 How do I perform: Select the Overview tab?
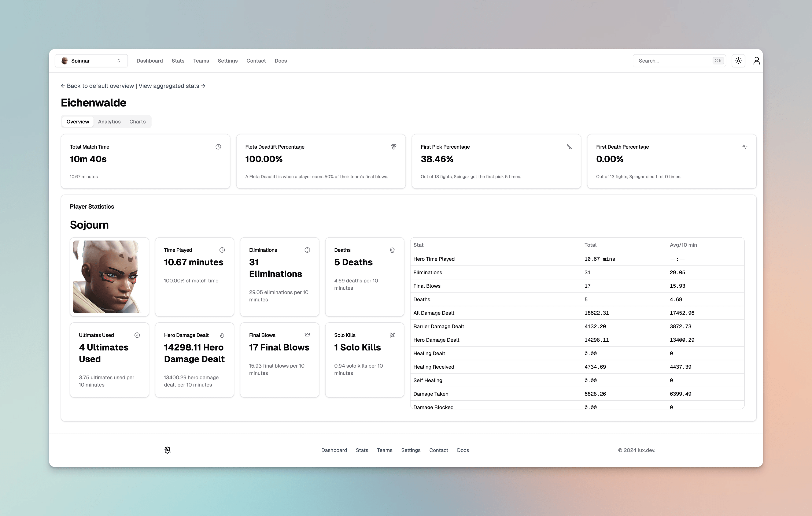78,122
